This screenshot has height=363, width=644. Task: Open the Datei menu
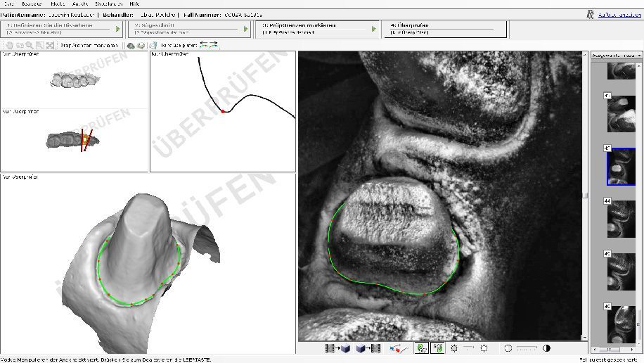8,4
